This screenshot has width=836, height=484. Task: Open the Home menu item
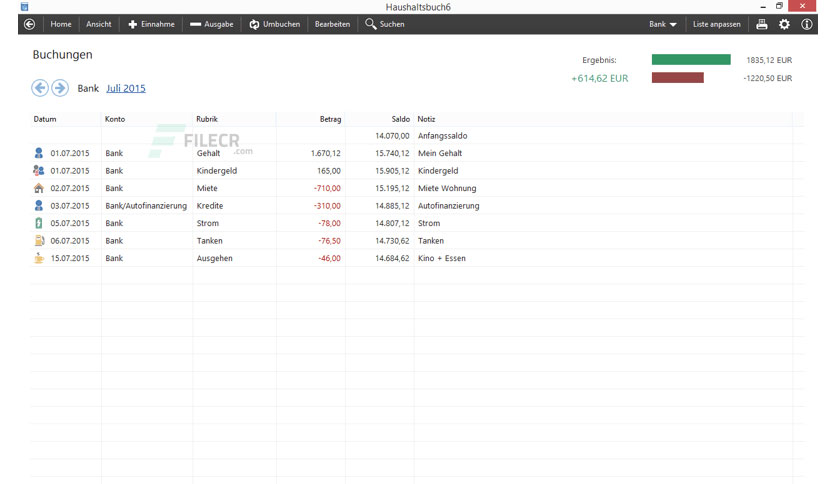tap(61, 24)
